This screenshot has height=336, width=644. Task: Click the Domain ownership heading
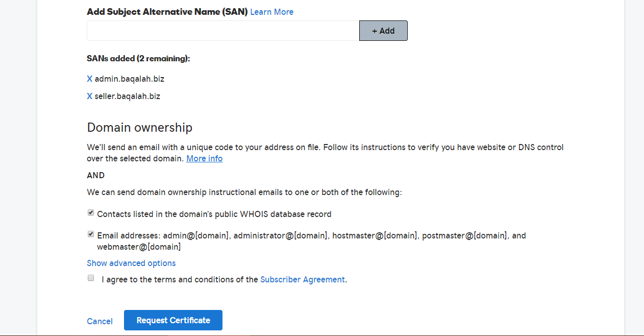pos(139,127)
